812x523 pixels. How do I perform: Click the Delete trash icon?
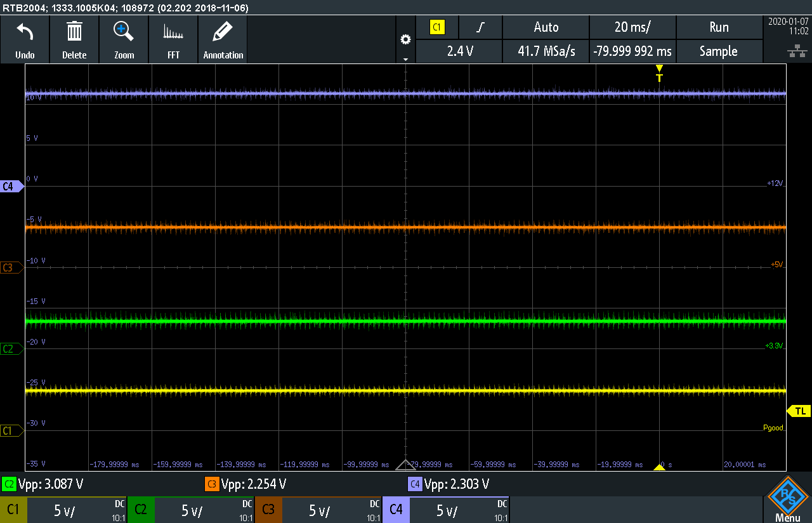coord(74,40)
